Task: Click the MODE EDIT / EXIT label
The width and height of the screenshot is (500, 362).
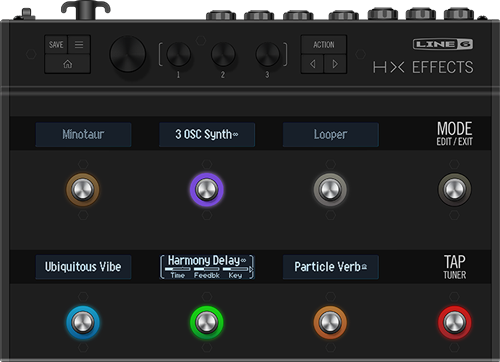Action: point(455,134)
